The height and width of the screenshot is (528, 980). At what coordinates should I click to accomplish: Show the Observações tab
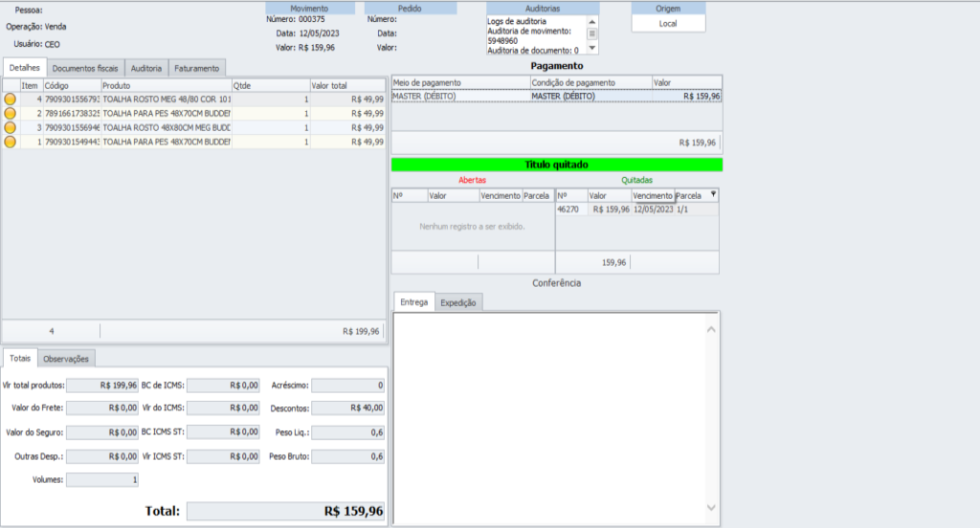tap(66, 359)
